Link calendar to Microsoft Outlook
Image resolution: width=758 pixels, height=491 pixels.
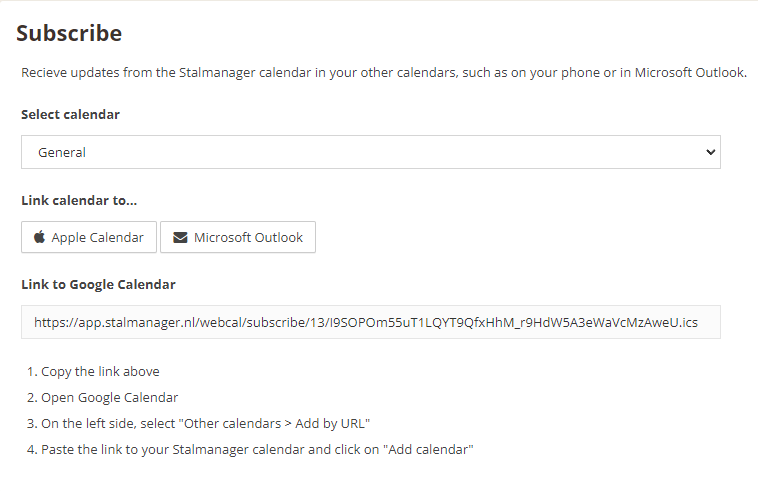238,237
